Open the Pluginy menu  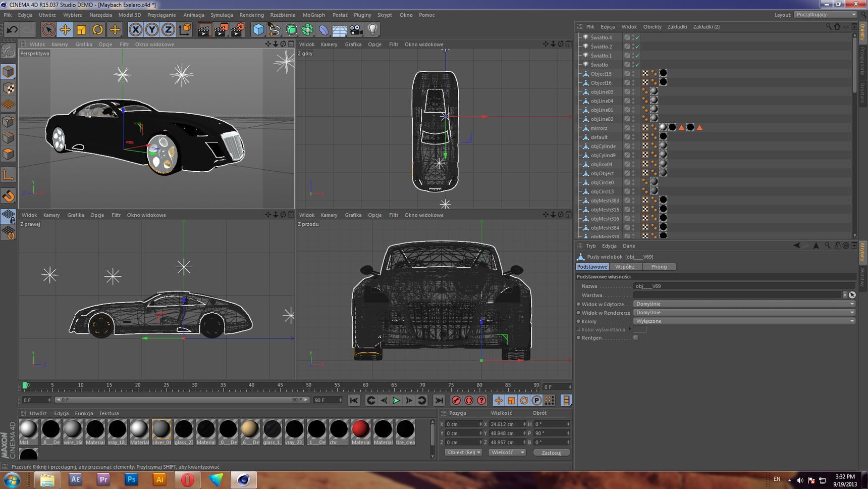362,15
